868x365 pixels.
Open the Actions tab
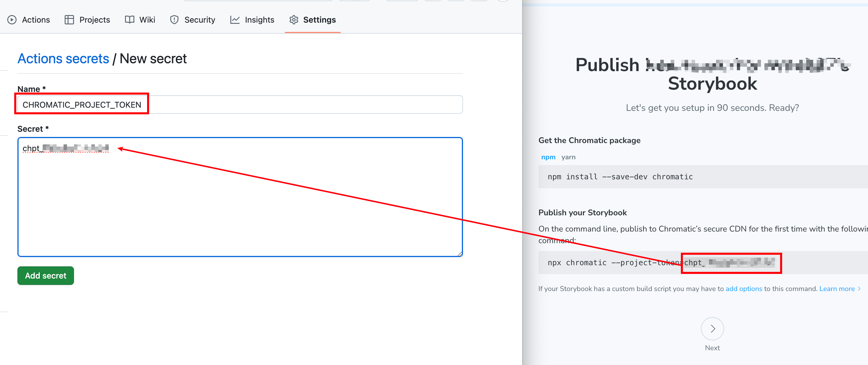pyautogui.click(x=29, y=20)
